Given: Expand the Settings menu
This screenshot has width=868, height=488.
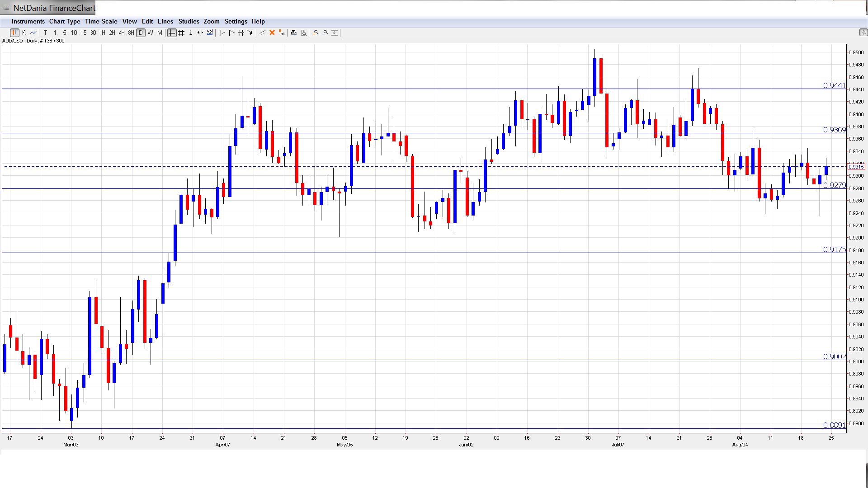Looking at the screenshot, I should [236, 21].
